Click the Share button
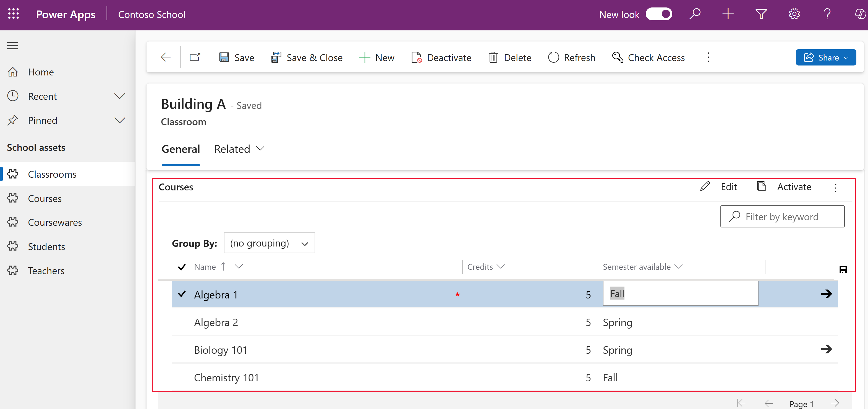This screenshot has width=868, height=409. pos(826,57)
